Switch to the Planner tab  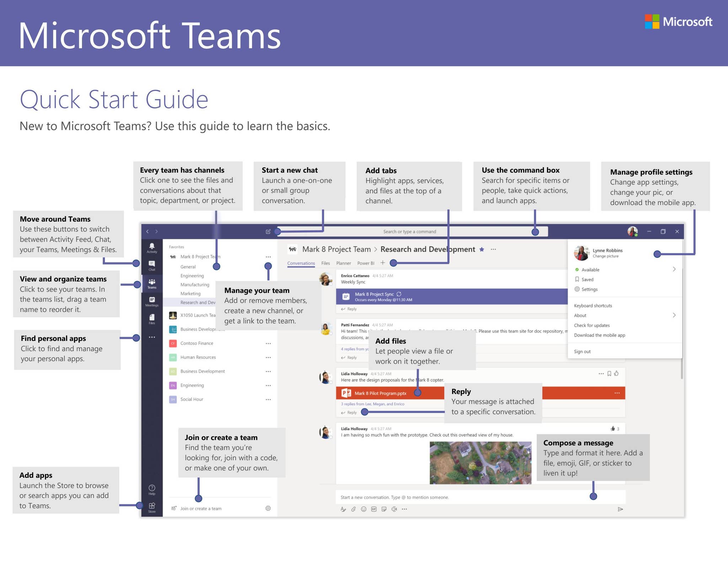[343, 263]
